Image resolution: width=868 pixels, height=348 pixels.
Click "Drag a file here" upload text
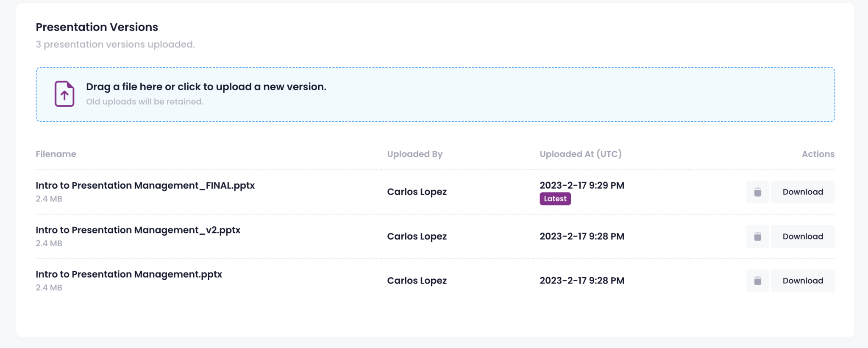pyautogui.click(x=206, y=87)
